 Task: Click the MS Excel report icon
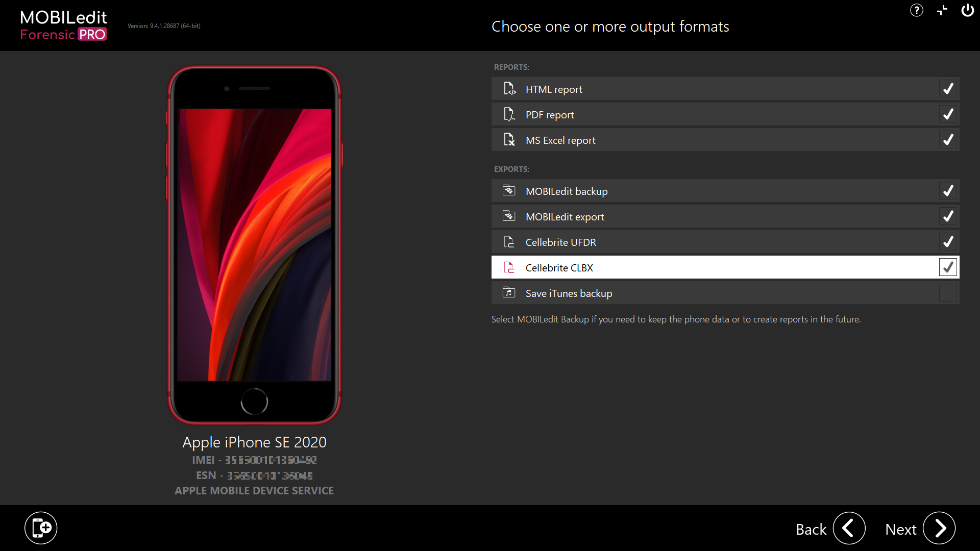pos(509,140)
